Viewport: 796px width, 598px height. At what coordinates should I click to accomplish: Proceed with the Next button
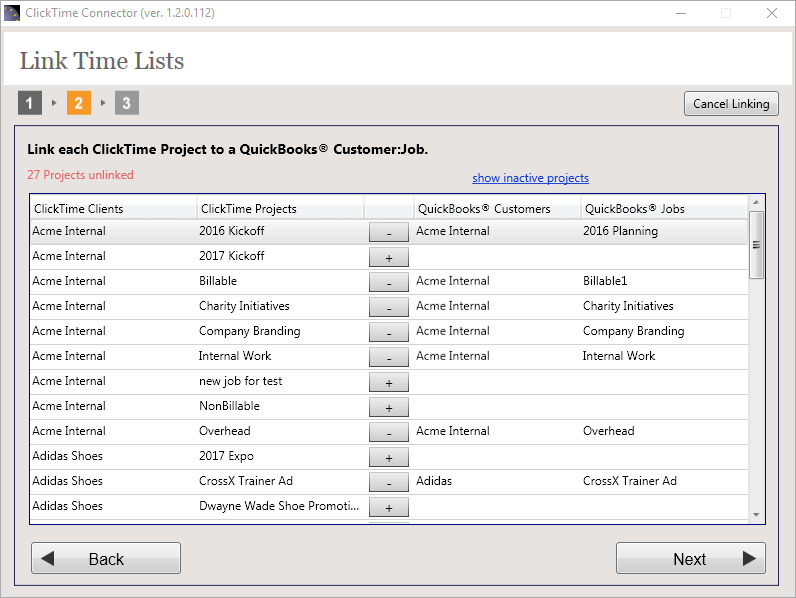pyautogui.click(x=690, y=558)
